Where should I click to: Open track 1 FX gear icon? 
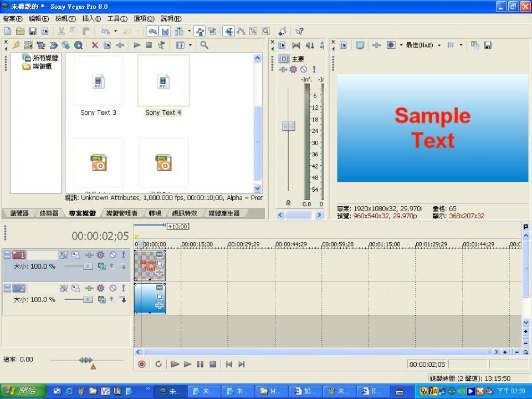coord(100,255)
